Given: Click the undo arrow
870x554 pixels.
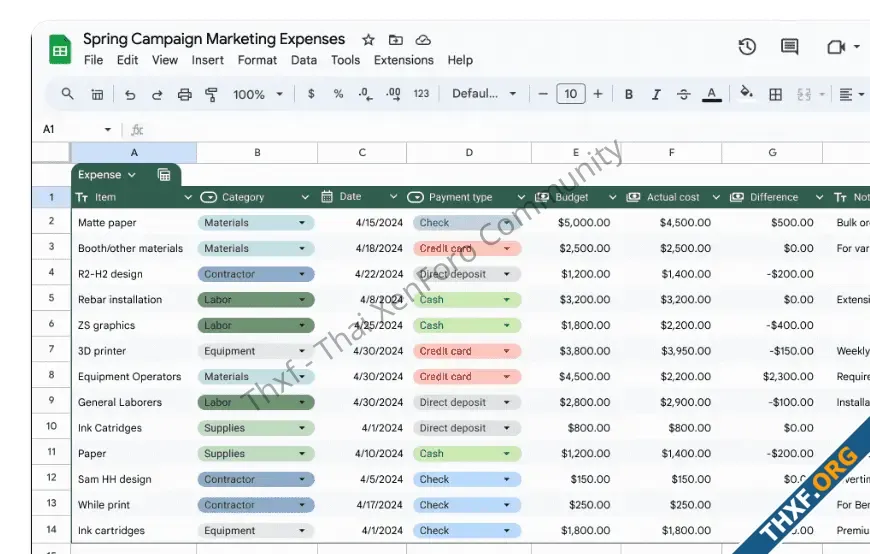Looking at the screenshot, I should point(130,94).
